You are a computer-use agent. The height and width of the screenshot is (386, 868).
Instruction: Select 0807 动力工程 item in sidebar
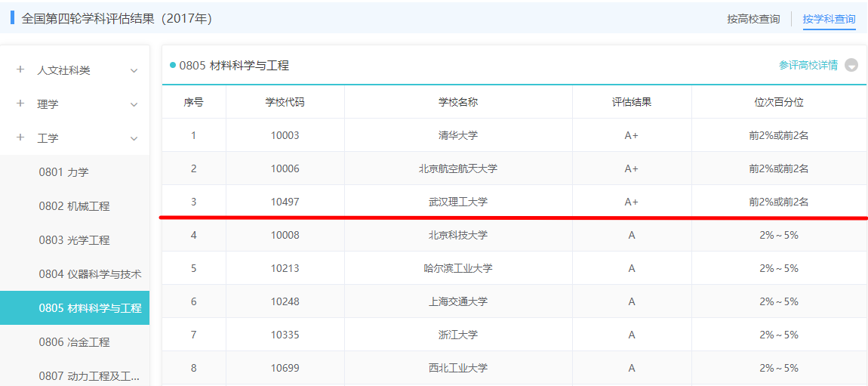pyautogui.click(x=75, y=376)
